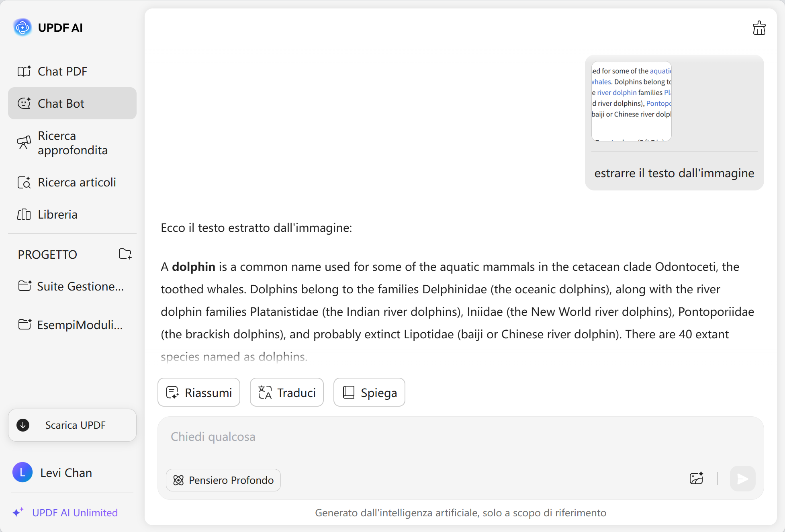Screen dimensions: 785x532
Task: Click the Scarica UPDF download icon
Action: point(23,425)
